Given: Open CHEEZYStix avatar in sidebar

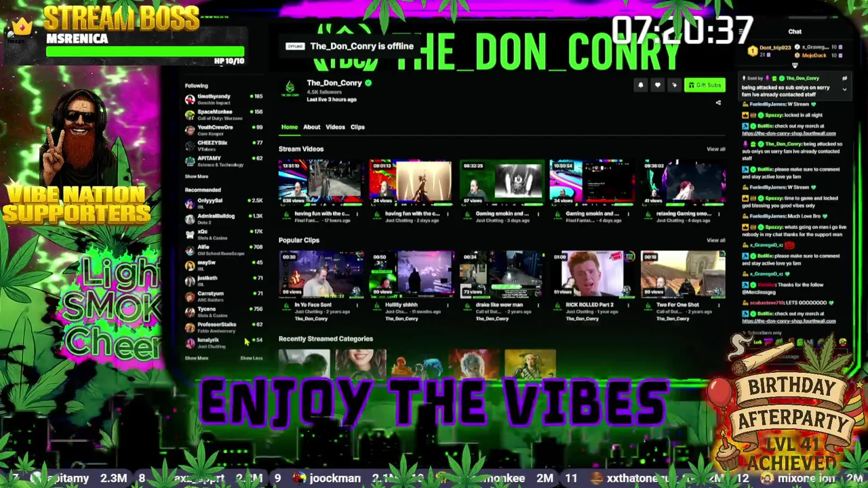Looking at the screenshot, I should click(190, 146).
